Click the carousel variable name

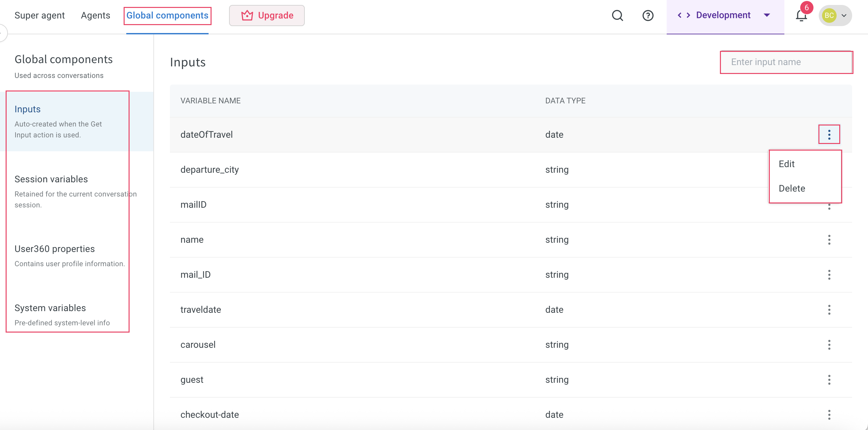198,345
